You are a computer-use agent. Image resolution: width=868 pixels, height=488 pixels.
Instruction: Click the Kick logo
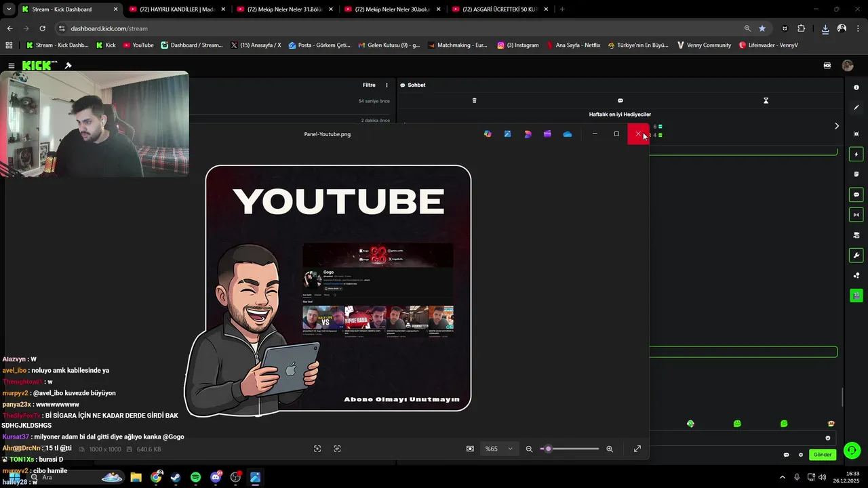pos(40,66)
